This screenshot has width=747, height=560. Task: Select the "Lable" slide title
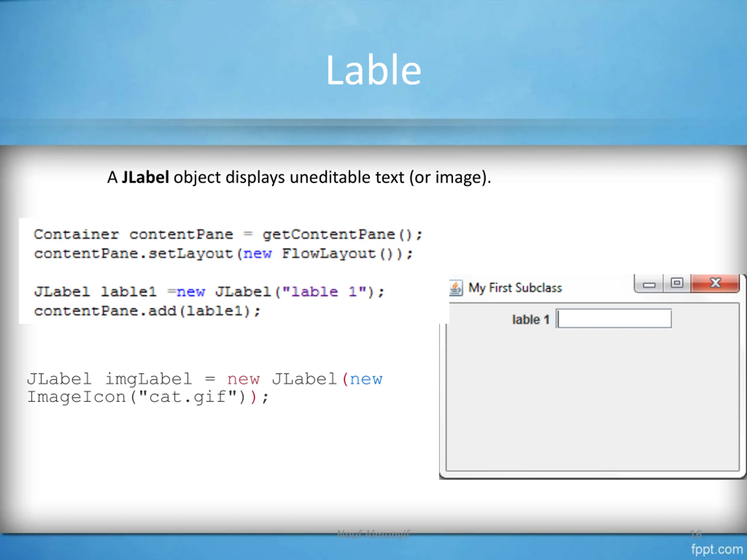[373, 70]
